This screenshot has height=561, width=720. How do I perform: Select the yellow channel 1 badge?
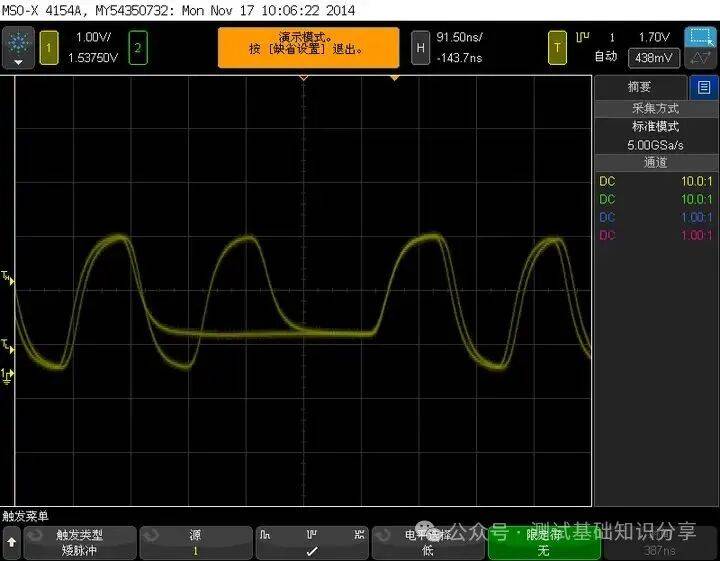coord(49,46)
